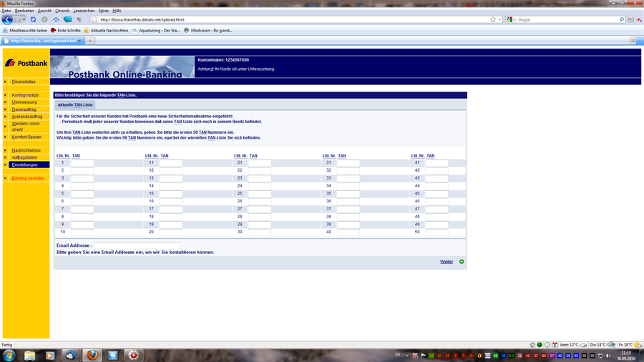Screen dimensions: 644x362
Task: Open Windows Explorer from the taskbar
Action: [29, 355]
